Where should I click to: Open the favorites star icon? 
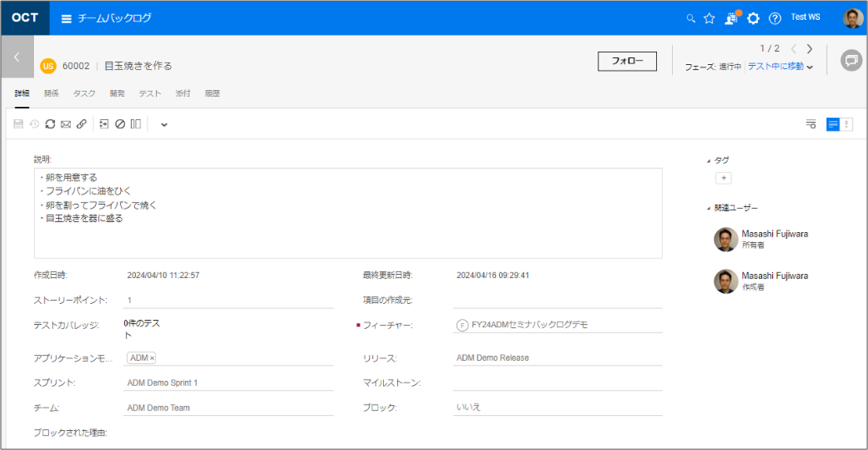[x=709, y=18]
